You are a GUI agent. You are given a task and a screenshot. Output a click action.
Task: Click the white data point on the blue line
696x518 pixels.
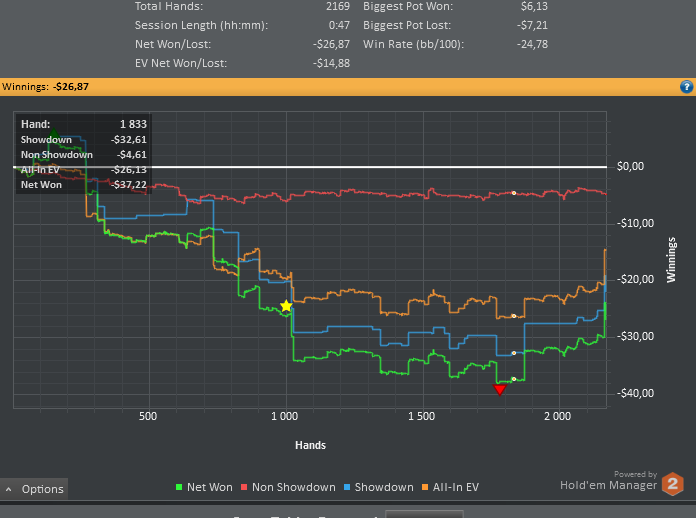(x=514, y=353)
